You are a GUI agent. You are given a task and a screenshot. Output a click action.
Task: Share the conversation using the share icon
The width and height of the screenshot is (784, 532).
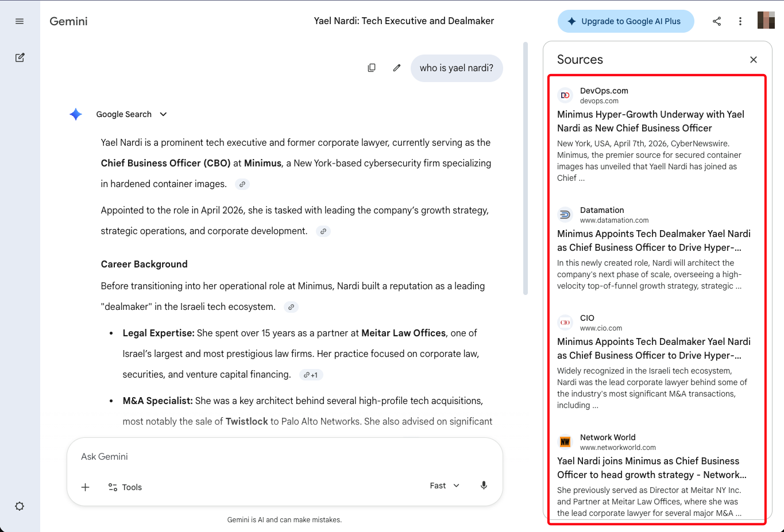pos(717,21)
